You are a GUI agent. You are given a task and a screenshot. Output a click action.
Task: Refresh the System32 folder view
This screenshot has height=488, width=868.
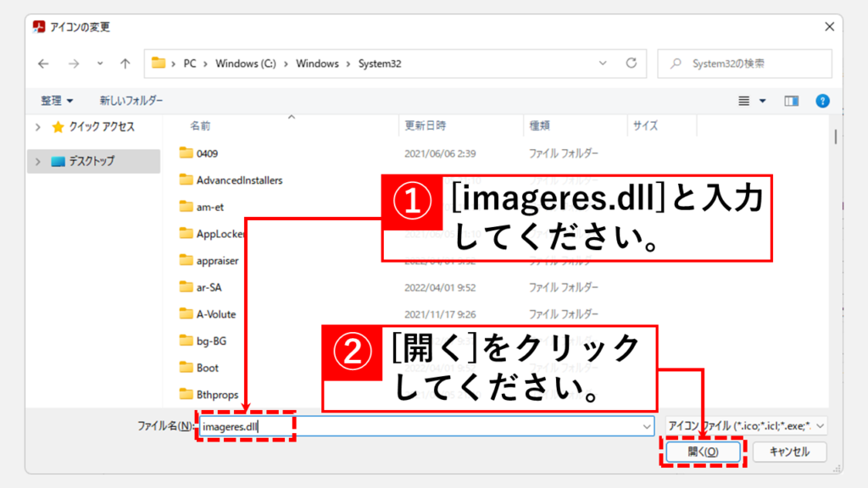631,64
